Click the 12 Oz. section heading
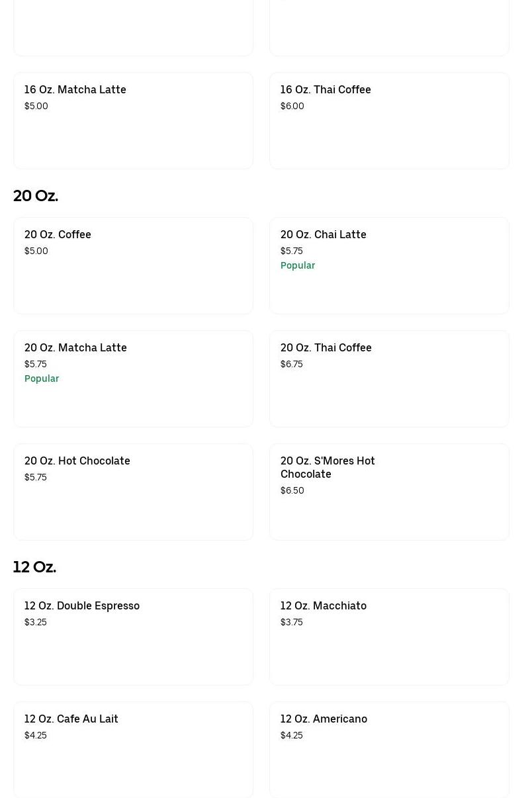Image resolution: width=532 pixels, height=798 pixels. [x=34, y=567]
